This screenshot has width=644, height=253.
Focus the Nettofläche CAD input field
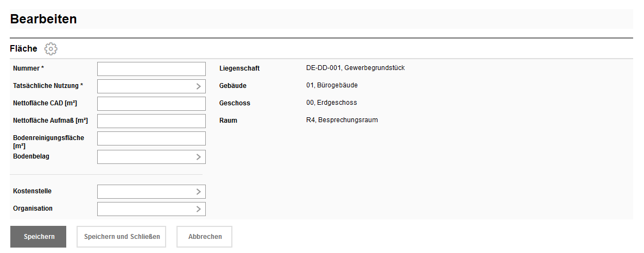click(x=151, y=104)
